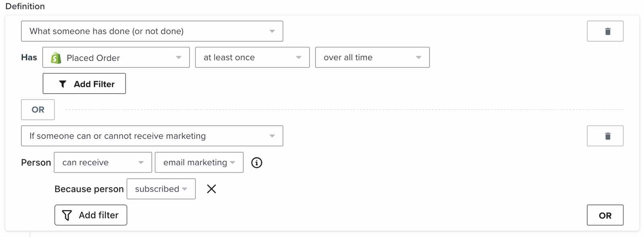Image resolution: width=644 pixels, height=237 pixels.
Task: Open 'What someone has done' condition dropdown
Action: 152,31
